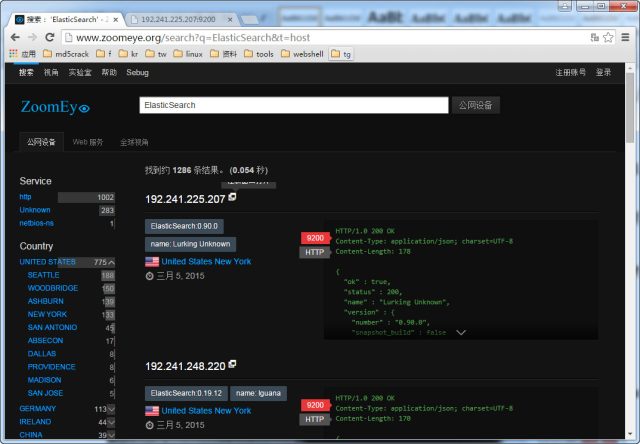Click the US flag for Iguana result
The width and height of the screenshot is (640, 444).
click(152, 411)
